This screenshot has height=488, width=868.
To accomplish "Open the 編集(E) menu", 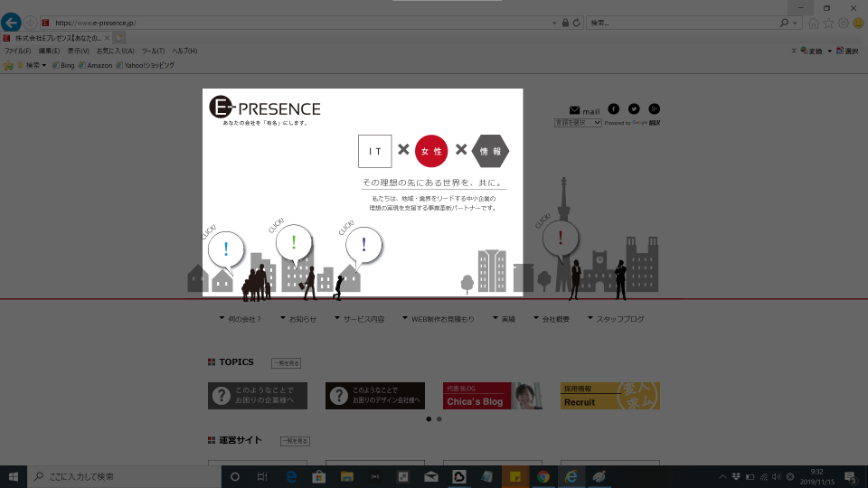I will 49,51.
